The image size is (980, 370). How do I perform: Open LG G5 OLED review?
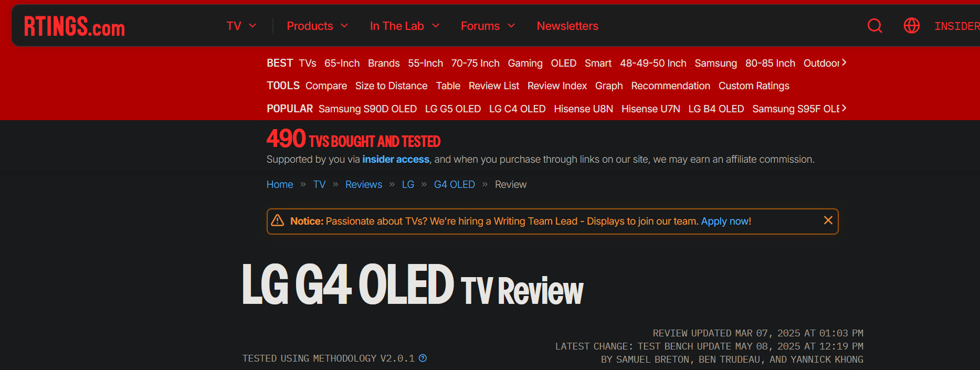453,109
